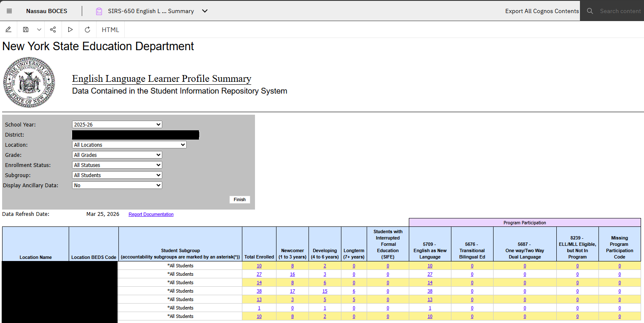Open the SIRS-650 English L ... Summary title
644x323 pixels.
[151, 11]
